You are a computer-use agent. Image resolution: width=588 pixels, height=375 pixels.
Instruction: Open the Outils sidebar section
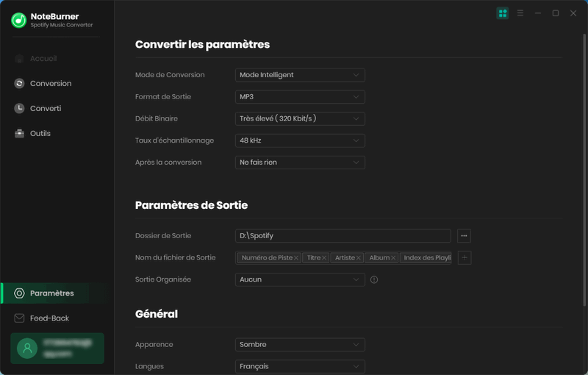tap(40, 134)
